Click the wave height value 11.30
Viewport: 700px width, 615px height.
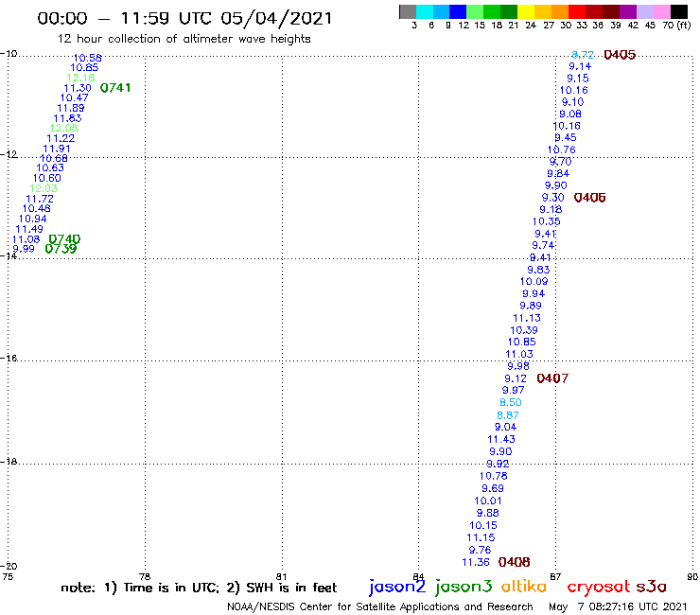(78, 88)
